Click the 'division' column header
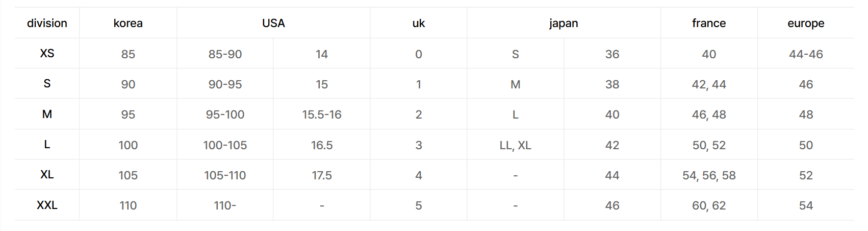Viewport: 868px width, 231px height. [x=47, y=23]
